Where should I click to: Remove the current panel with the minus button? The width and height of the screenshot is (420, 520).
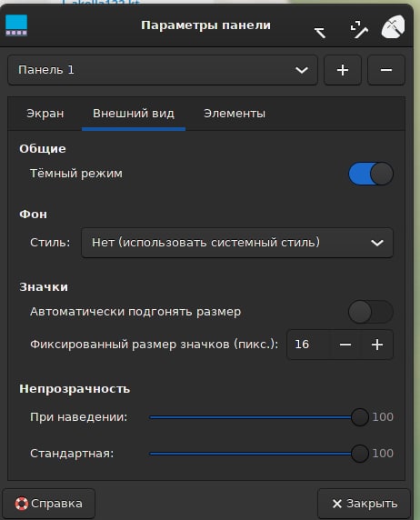386,70
